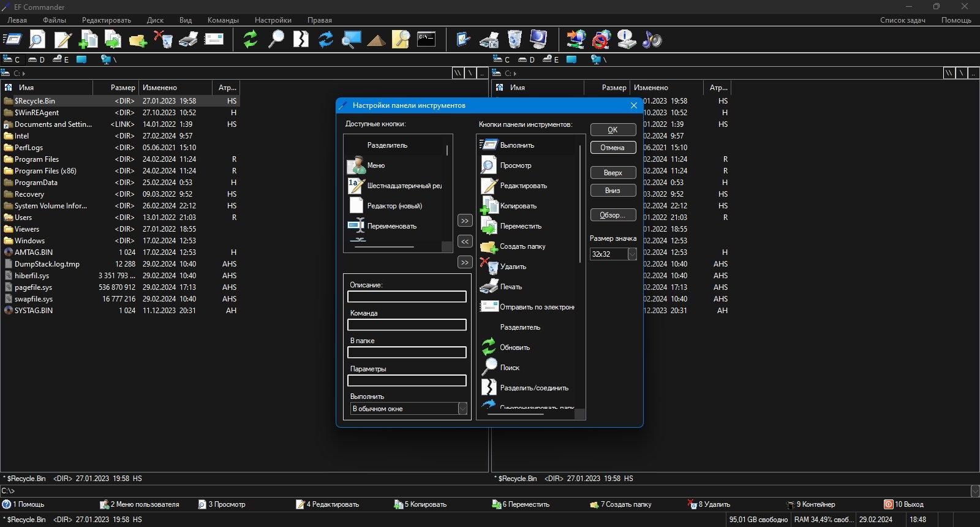Click the 7 Создать папку function key button
This screenshot has height=527, width=980.
tap(620, 504)
